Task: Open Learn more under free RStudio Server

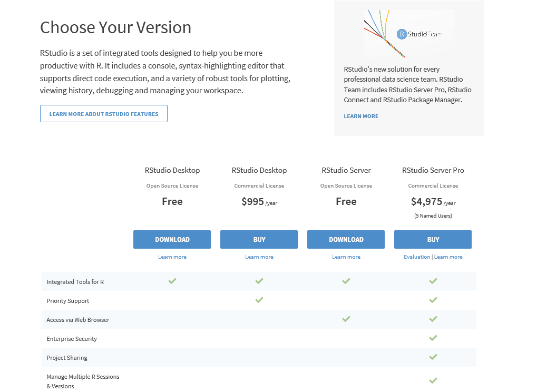Action: [346, 257]
